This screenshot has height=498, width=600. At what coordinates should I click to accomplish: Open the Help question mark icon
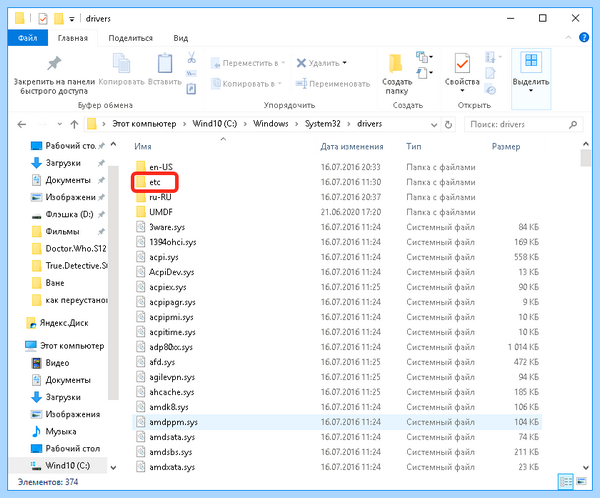(584, 38)
